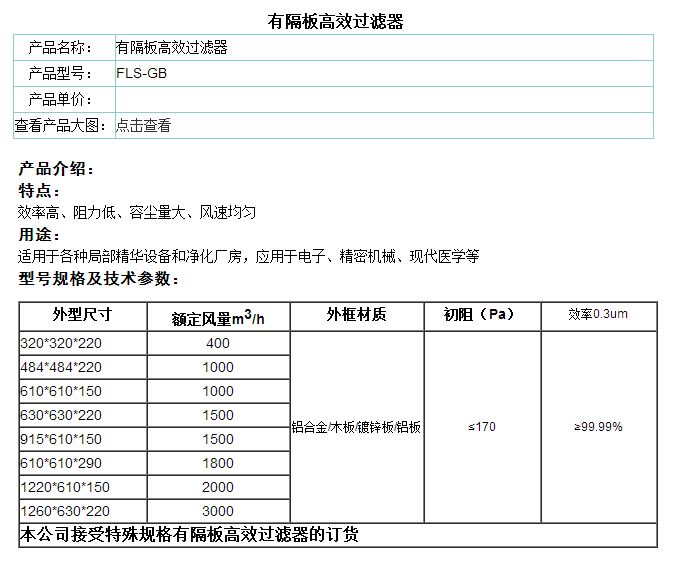
Task: Select size cell 630*630*220
Action: tap(61, 415)
